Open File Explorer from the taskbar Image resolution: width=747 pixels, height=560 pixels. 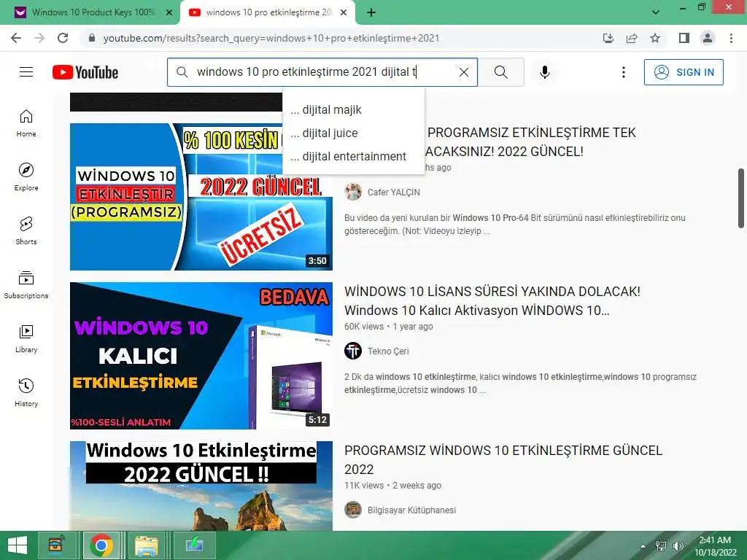coord(146,545)
